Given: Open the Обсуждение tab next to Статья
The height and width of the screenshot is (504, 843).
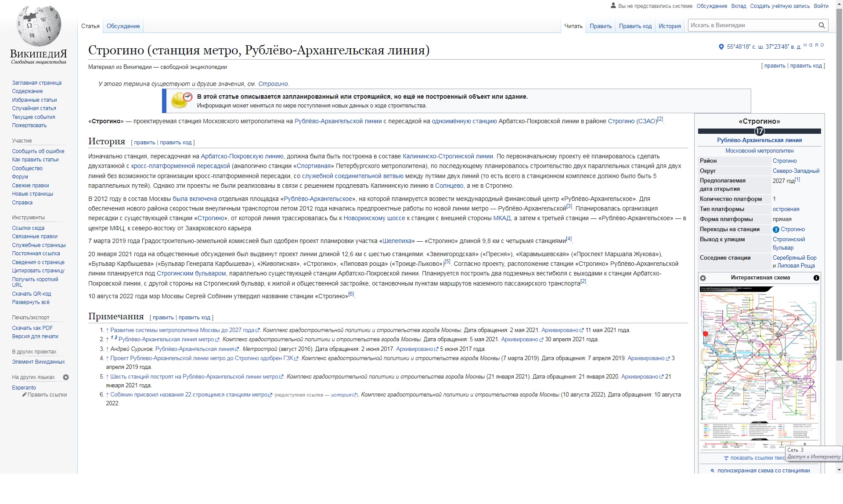Looking at the screenshot, I should coord(123,26).
